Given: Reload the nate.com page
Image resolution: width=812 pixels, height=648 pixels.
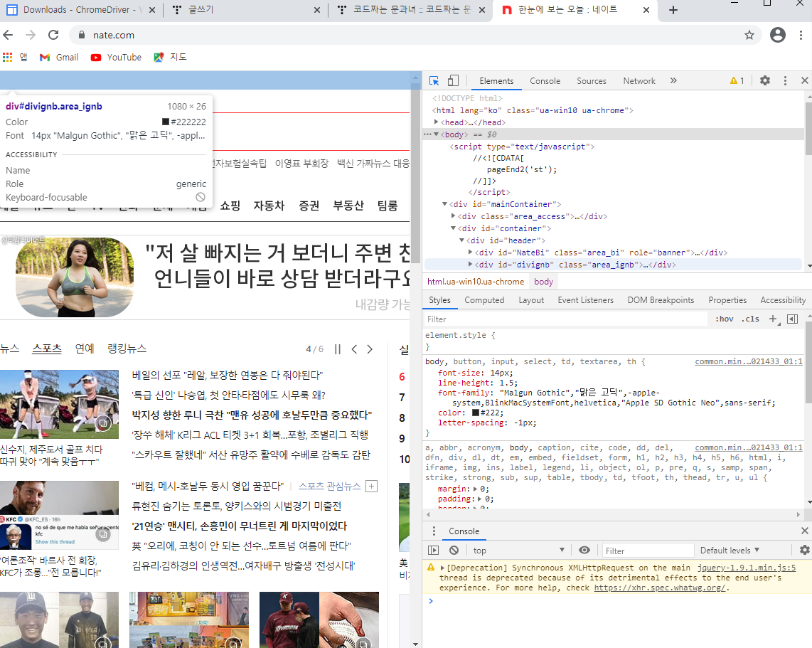Looking at the screenshot, I should 53,36.
